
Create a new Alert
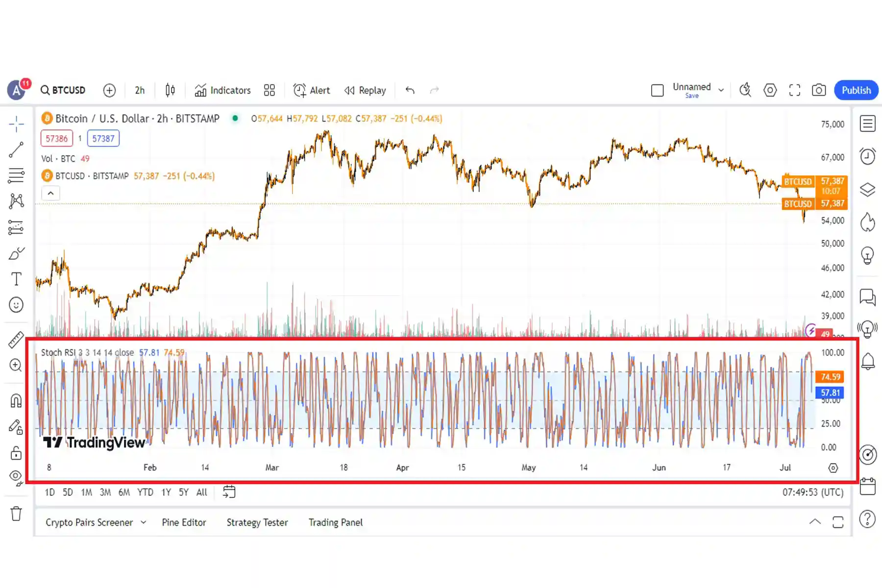(312, 90)
